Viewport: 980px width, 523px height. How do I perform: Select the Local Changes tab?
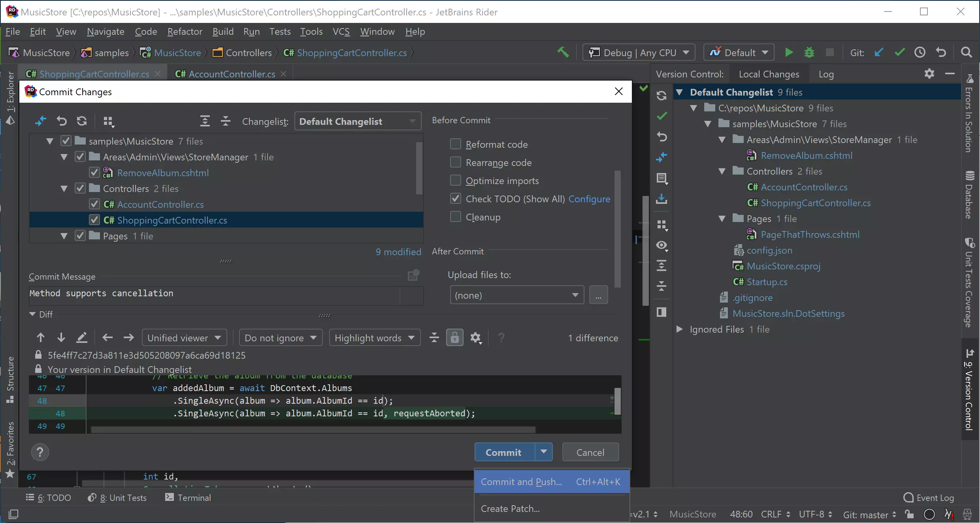coord(769,74)
